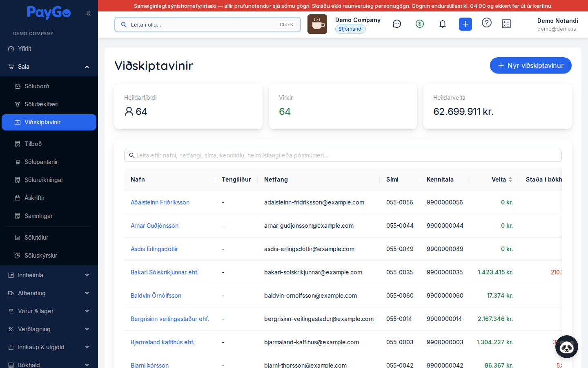Image resolution: width=588 pixels, height=368 pixels.
Task: Click the Samningar contract icon
Action: (x=18, y=216)
